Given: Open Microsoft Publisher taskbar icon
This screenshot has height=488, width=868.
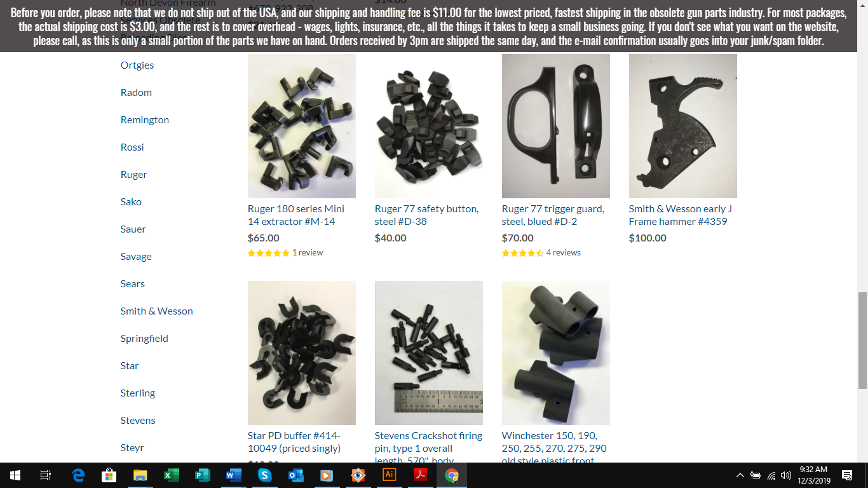Looking at the screenshot, I should click(x=202, y=475).
